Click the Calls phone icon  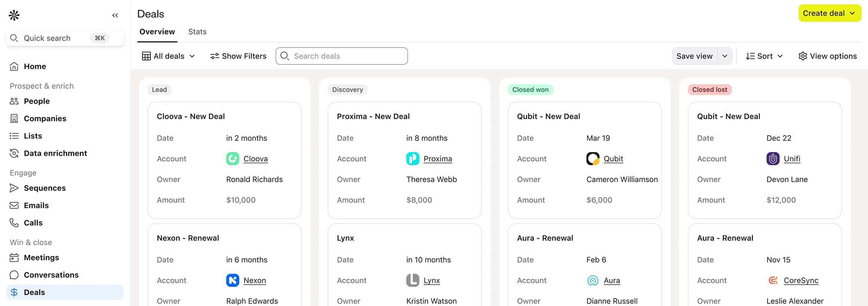[x=14, y=223]
